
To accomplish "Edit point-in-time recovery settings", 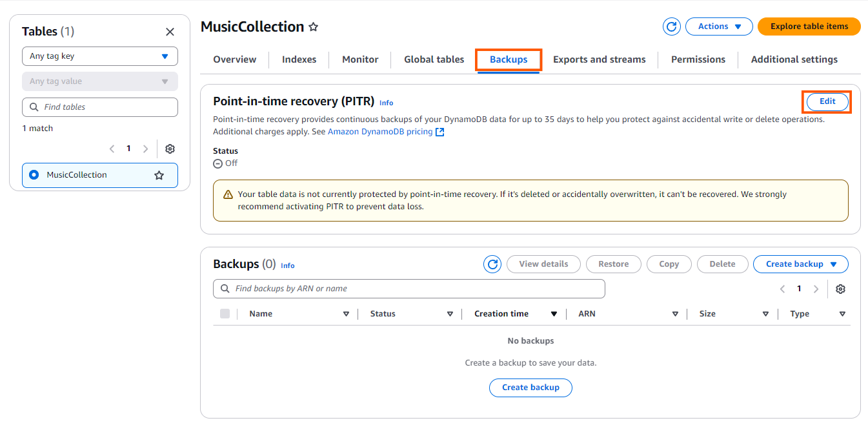I will (x=827, y=101).
